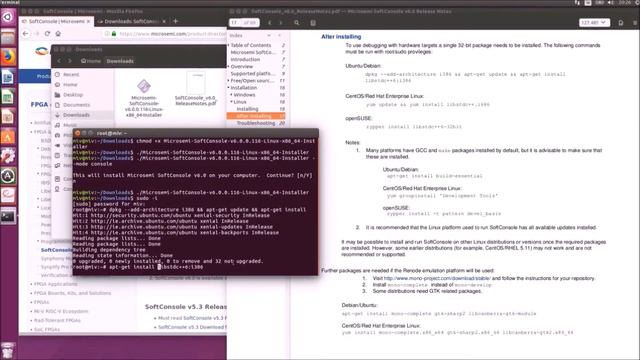This screenshot has width=640, height=360.
Task: Open LibreOffice Writer from the dock
Action: click(x=8, y=77)
